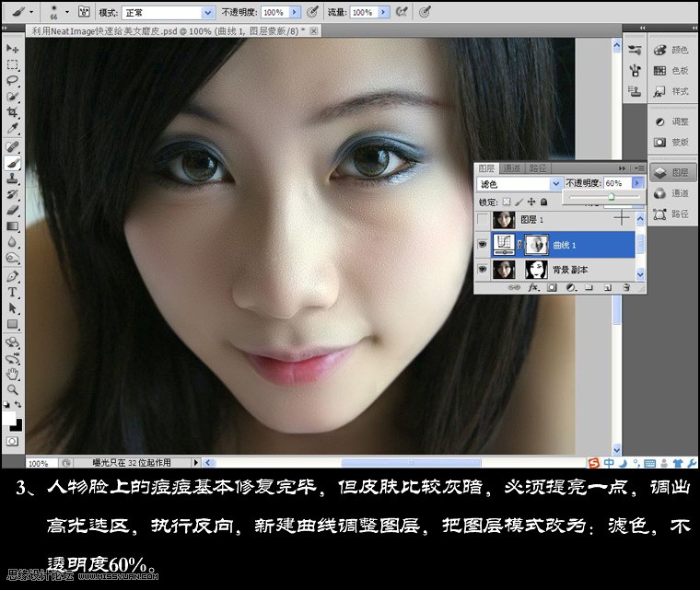Open the layers panel flyout menu
Viewport: 700px width, 590px height.
(639, 168)
